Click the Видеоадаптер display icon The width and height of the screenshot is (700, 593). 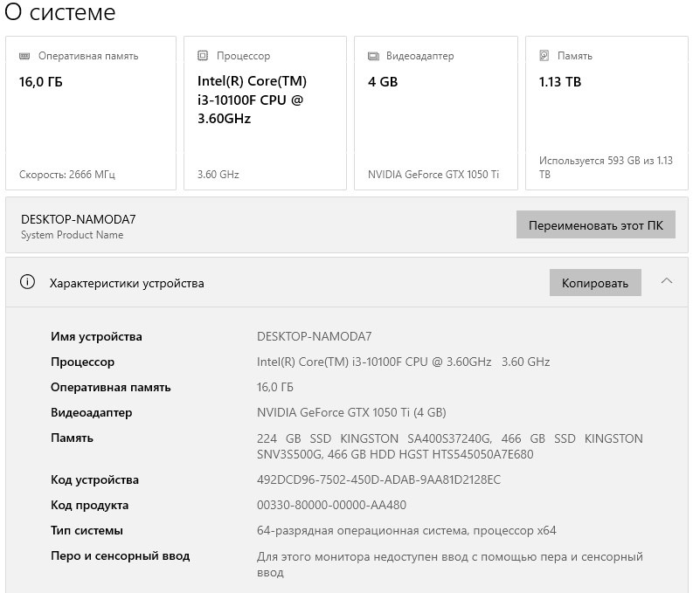click(x=373, y=56)
